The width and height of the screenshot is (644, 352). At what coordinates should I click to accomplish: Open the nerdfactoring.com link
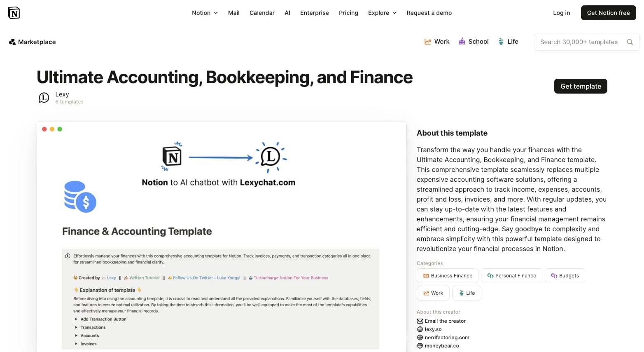[x=447, y=338]
